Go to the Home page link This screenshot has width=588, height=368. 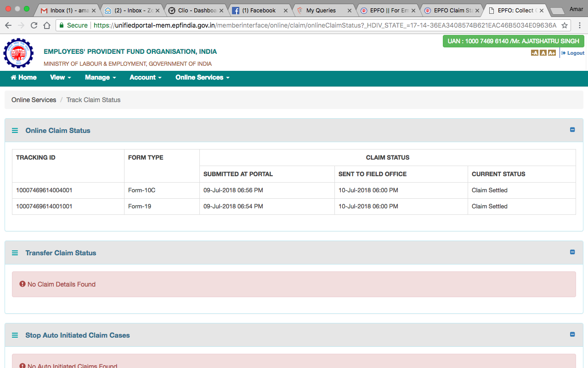point(23,77)
